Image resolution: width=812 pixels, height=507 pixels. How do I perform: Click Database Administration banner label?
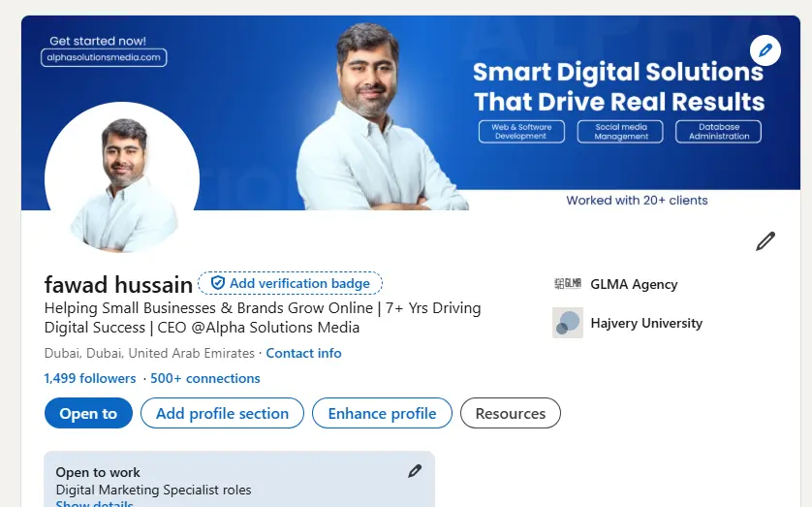coord(718,132)
